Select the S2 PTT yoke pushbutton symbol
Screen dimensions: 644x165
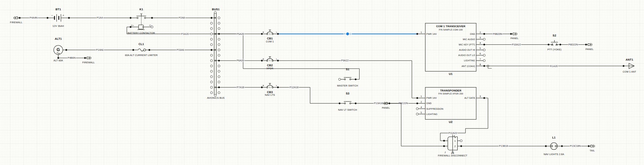click(554, 44)
